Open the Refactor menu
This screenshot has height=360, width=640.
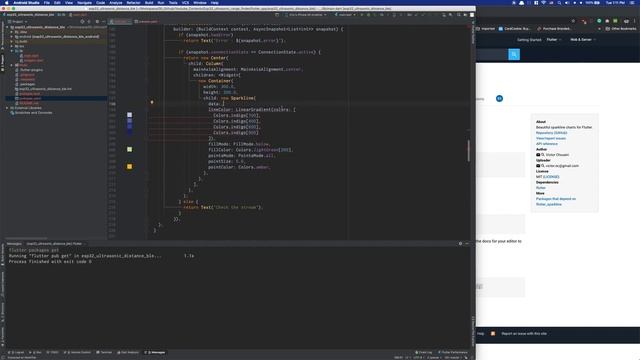tap(133, 2)
